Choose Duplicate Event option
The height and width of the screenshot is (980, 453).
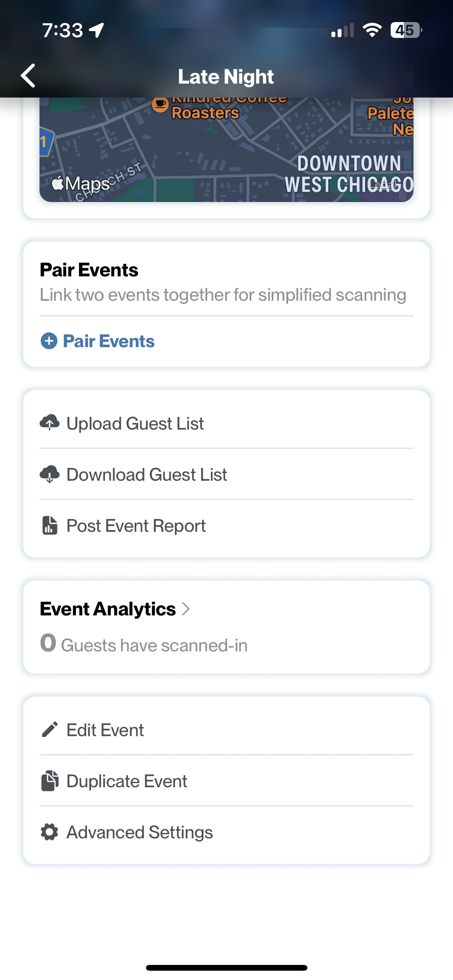(226, 781)
